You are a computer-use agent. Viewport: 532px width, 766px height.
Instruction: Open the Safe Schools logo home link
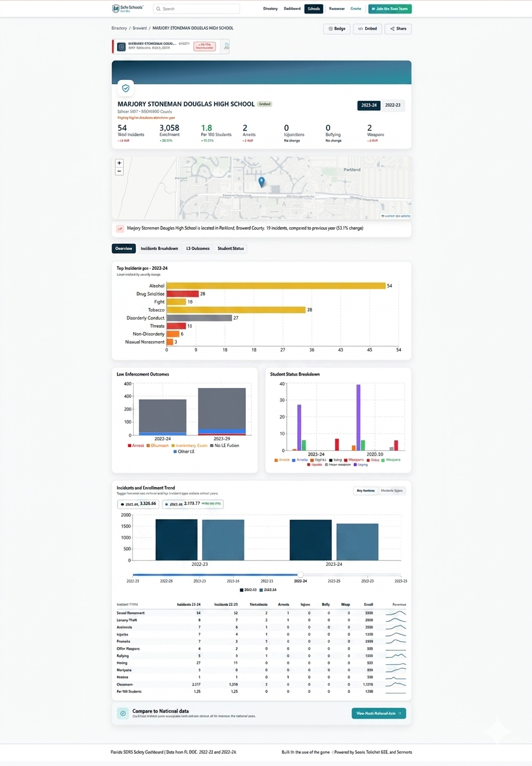pyautogui.click(x=127, y=9)
